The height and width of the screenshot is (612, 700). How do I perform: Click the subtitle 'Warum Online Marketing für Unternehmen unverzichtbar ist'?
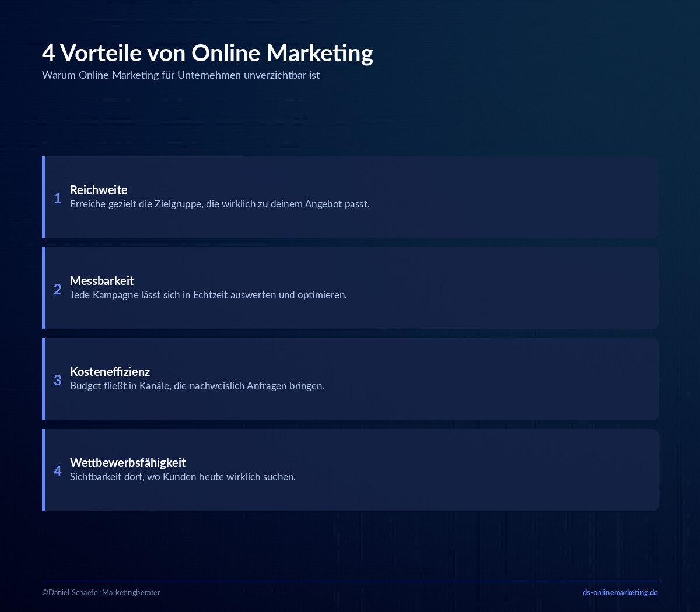[x=181, y=75]
